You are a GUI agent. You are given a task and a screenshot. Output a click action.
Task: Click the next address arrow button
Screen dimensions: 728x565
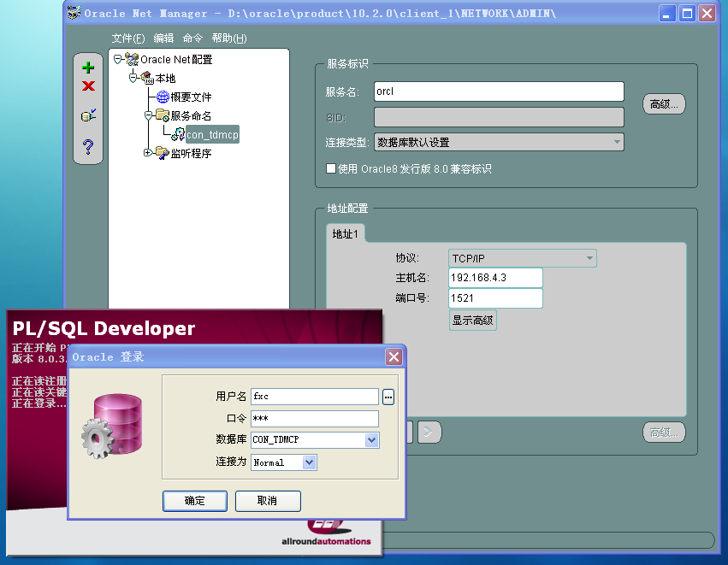click(429, 433)
